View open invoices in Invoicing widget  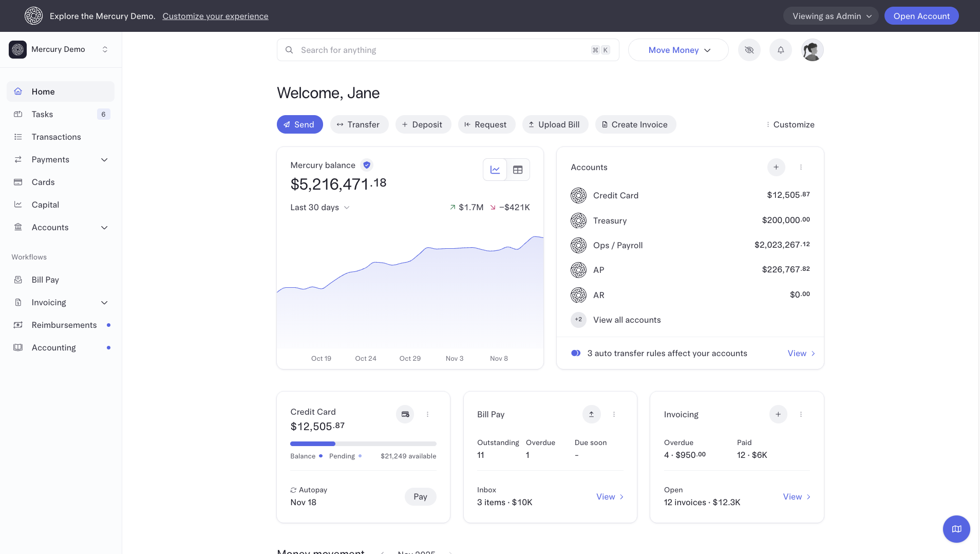point(797,496)
